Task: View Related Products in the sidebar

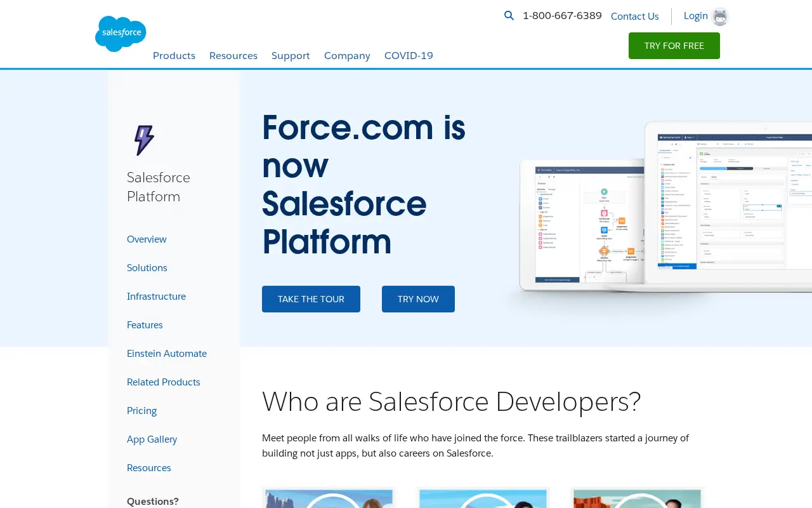Action: click(164, 382)
